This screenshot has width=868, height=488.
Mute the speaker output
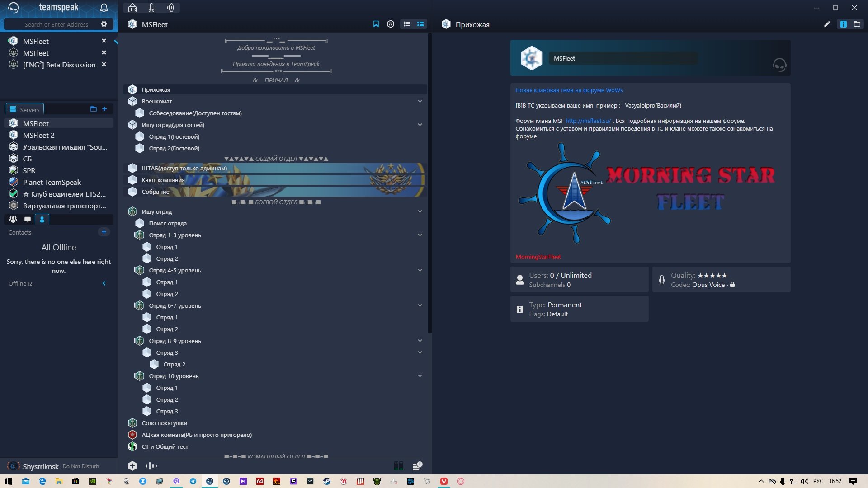[170, 8]
